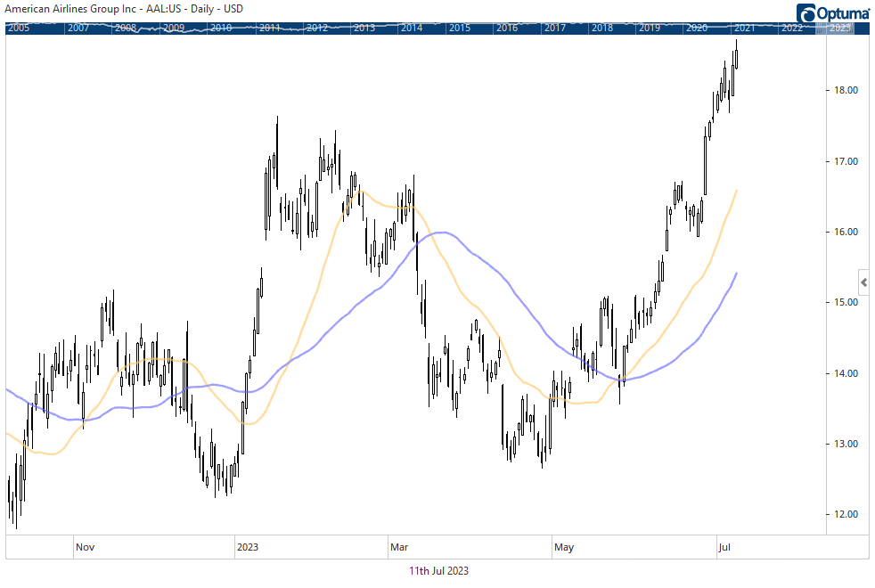Select 2014 in the overview timeline bar
Image resolution: width=875 pixels, height=588 pixels.
(x=412, y=28)
